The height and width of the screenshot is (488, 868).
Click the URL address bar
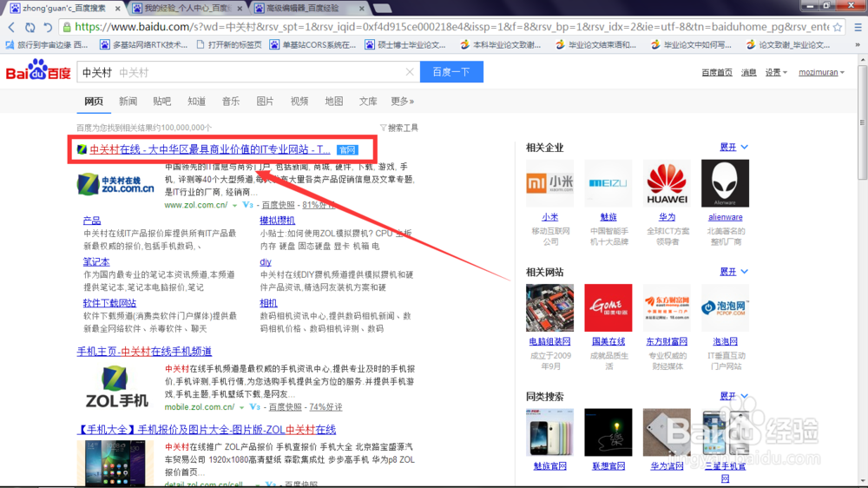[x=451, y=27]
